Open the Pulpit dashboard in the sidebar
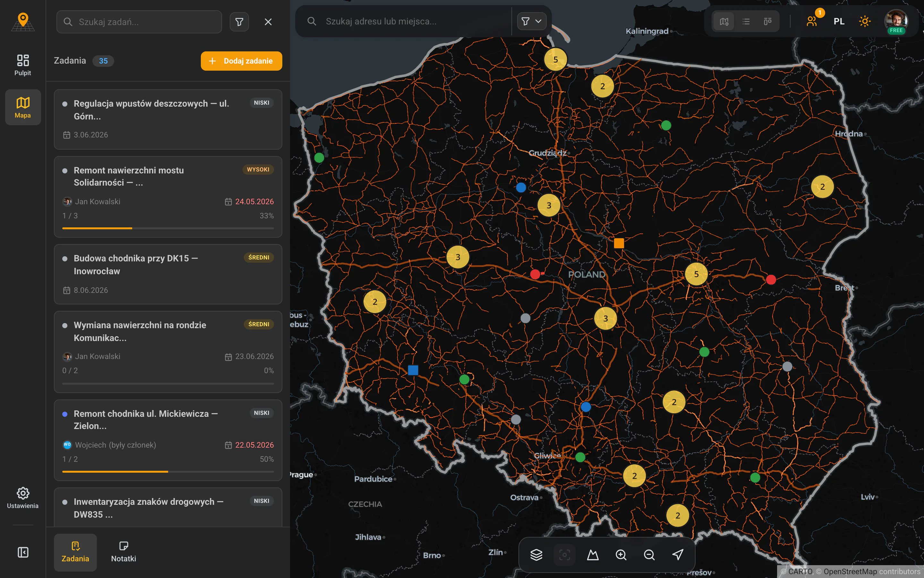The image size is (924, 578). [x=23, y=65]
